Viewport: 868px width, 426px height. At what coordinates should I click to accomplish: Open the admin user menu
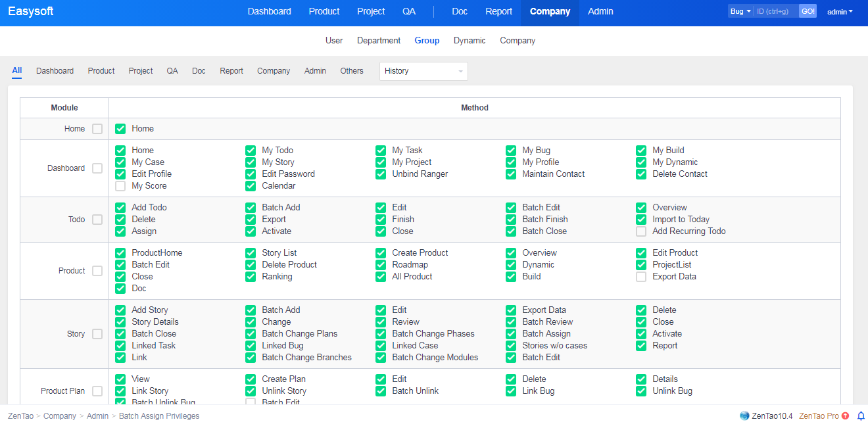click(840, 12)
